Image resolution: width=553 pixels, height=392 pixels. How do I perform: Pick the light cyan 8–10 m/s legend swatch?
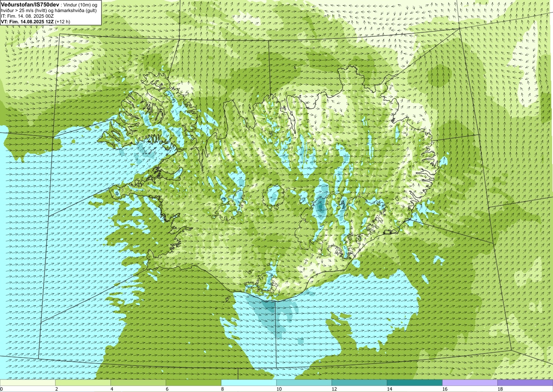point(249,383)
